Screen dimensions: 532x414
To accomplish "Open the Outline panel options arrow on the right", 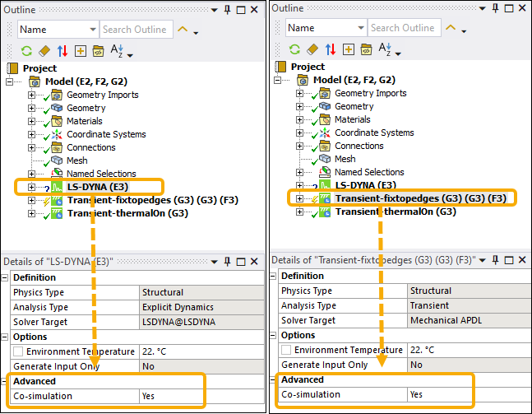I will [484, 8].
